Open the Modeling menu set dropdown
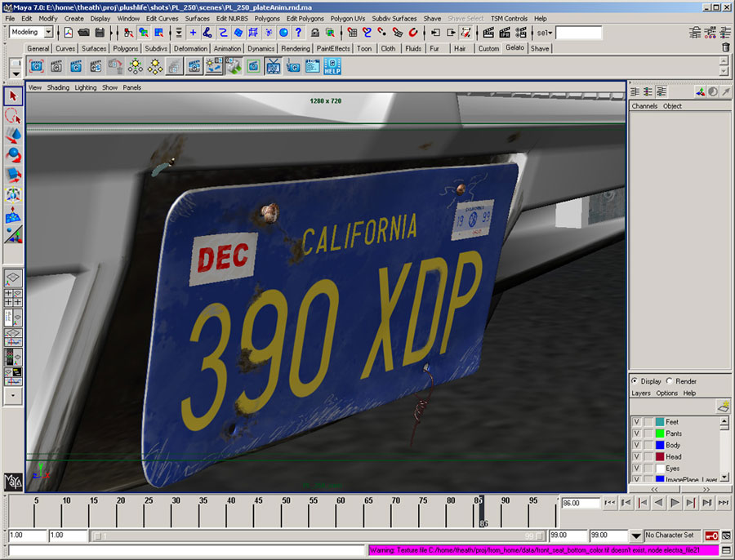735x560 pixels. click(x=48, y=32)
